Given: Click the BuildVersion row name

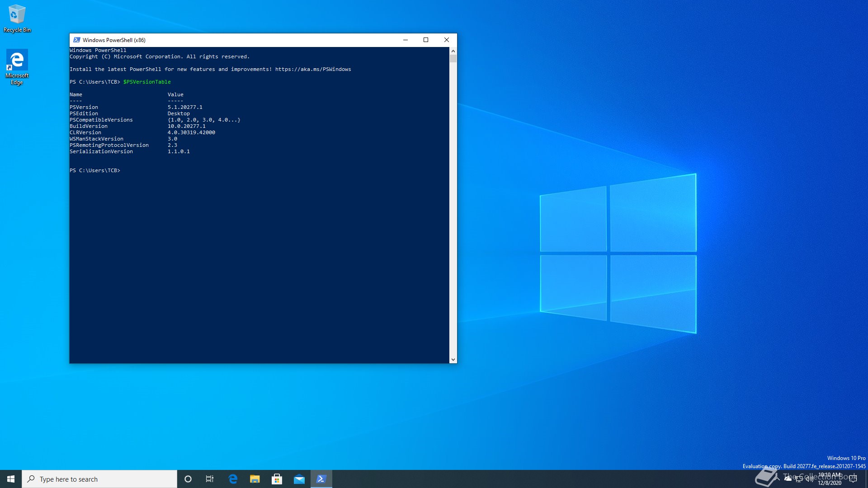Looking at the screenshot, I should click(89, 126).
